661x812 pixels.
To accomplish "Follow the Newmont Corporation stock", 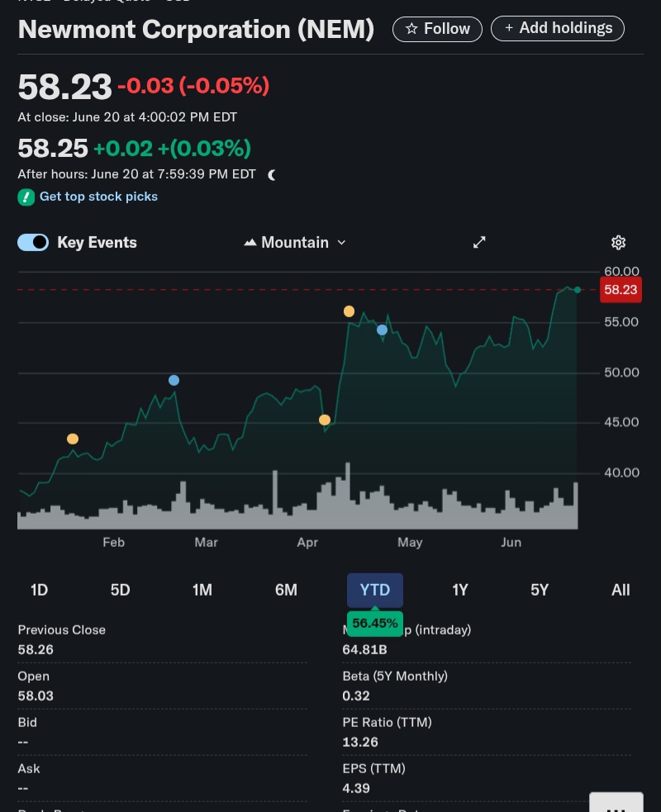I will click(x=437, y=29).
